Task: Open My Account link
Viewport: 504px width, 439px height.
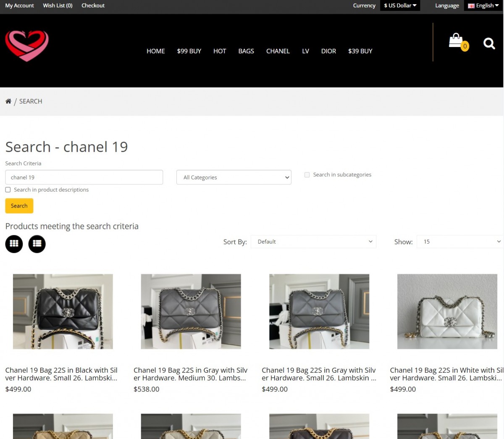Action: pos(20,5)
